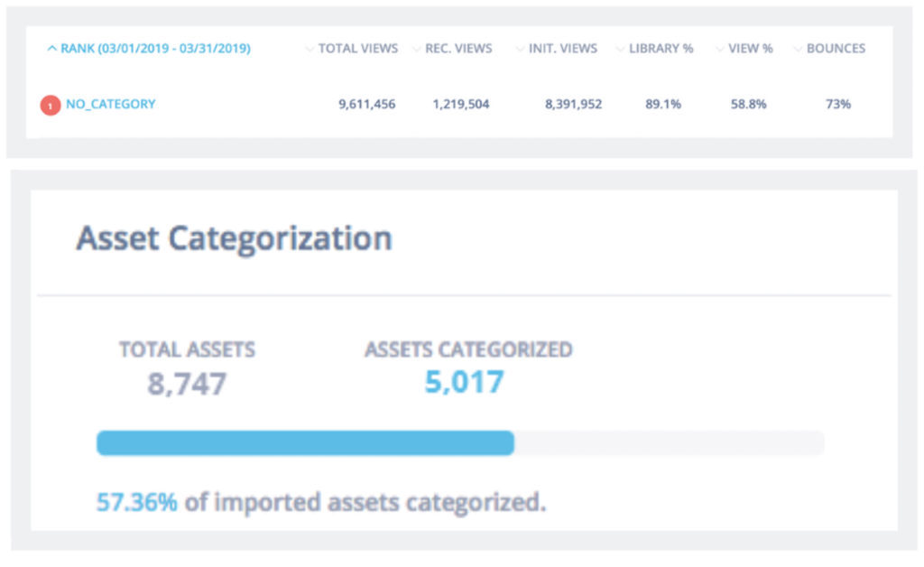This screenshot has height=567, width=924.
Task: Sort by the RANK date range column header
Action: [149, 49]
